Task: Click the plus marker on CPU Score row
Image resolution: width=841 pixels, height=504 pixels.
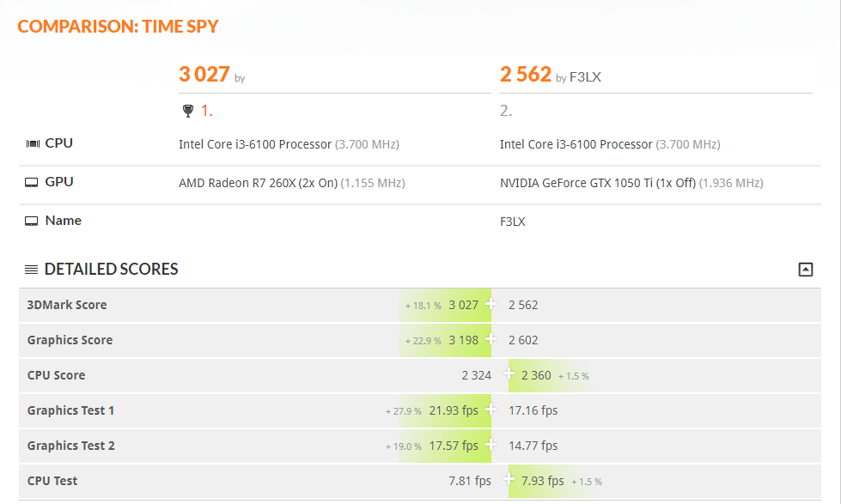Action: [x=509, y=373]
